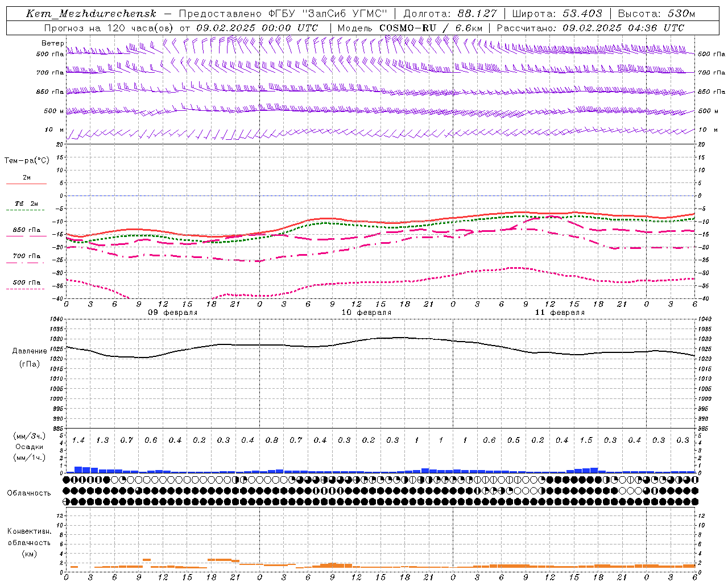
Task: Click the 'Тем-ра(°C)' axis label
Action: (27, 161)
